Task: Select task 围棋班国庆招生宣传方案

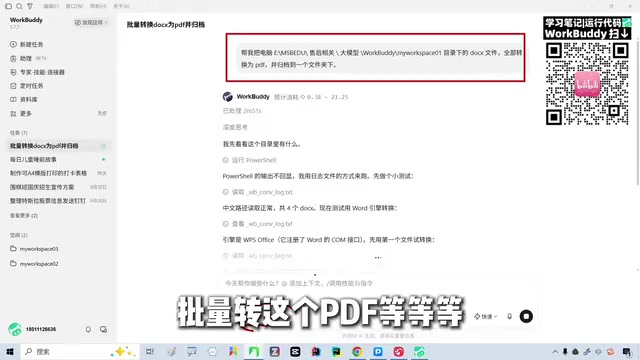Action: tap(58, 187)
